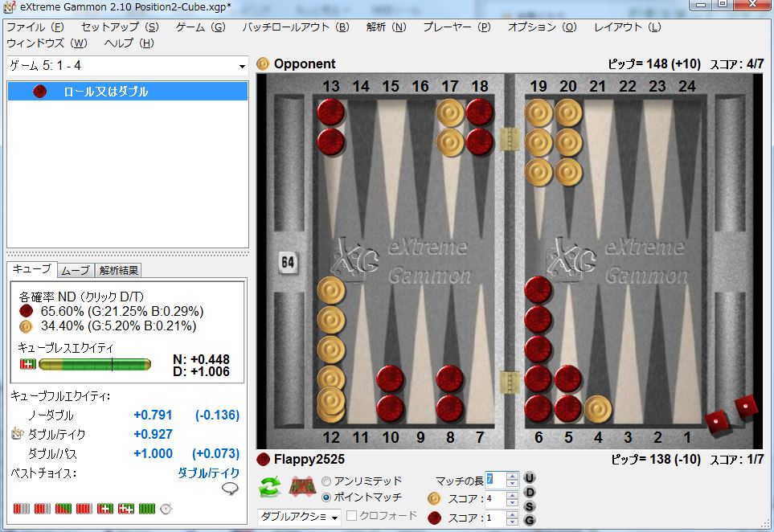This screenshot has width=774, height=532.
Task: Select the analysis level with one white plus
Action: [x=105, y=509]
